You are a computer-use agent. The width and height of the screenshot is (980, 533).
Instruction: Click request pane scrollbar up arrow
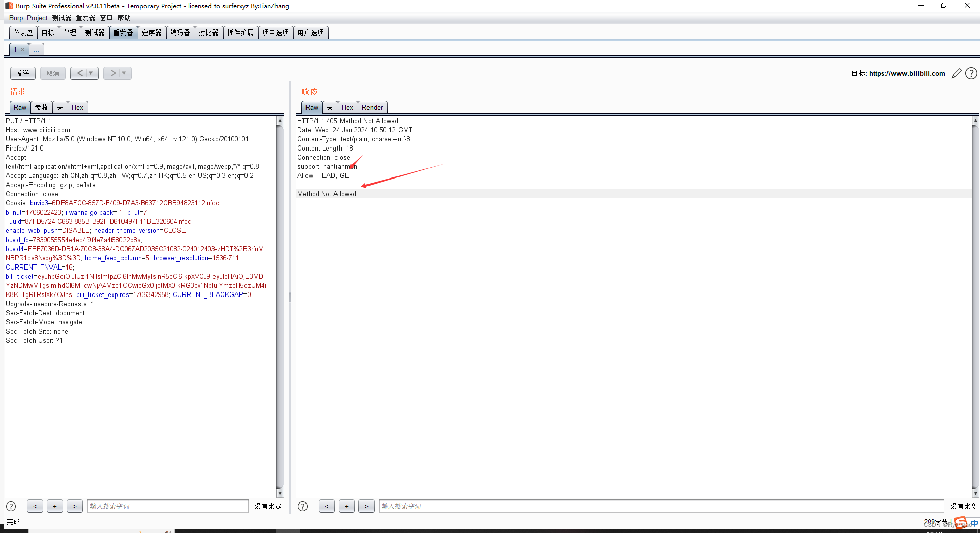(x=280, y=121)
